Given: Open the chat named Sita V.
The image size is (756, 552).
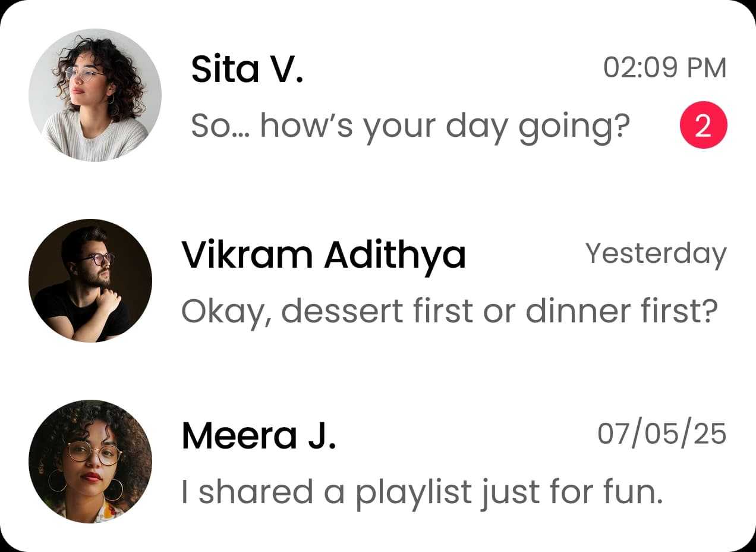Looking at the screenshot, I should [247, 69].
